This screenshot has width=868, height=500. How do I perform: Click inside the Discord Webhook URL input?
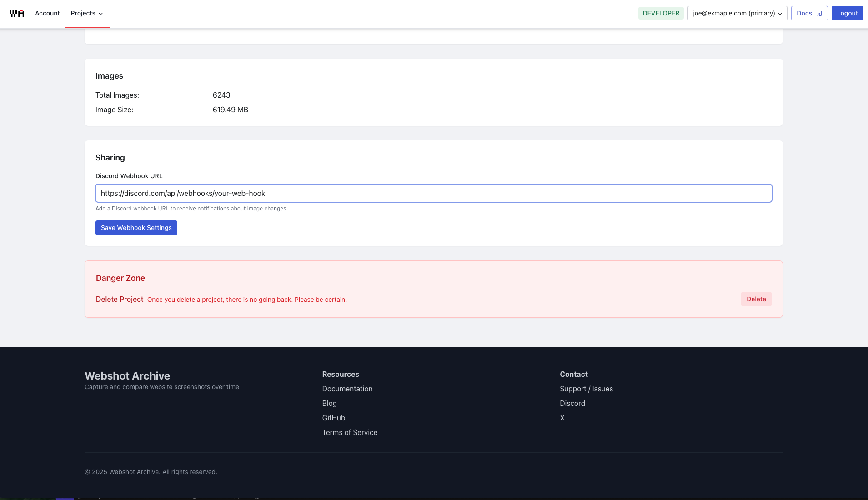coord(433,193)
